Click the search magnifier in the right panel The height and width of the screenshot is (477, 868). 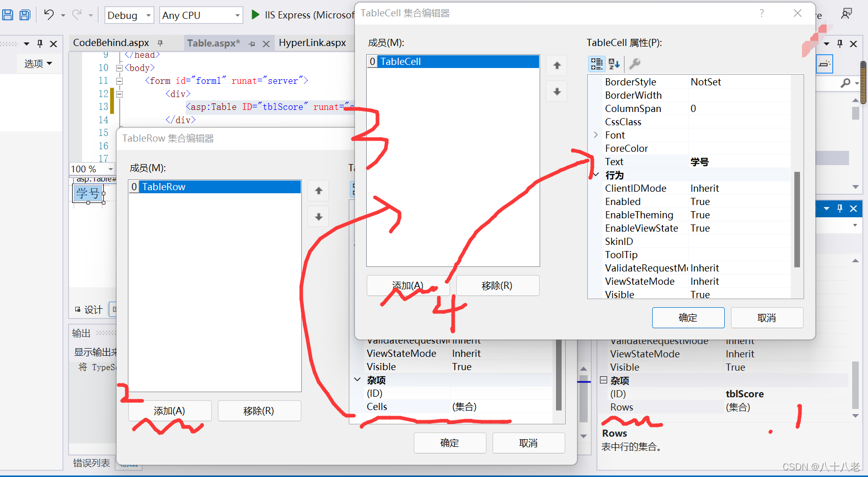tap(845, 83)
